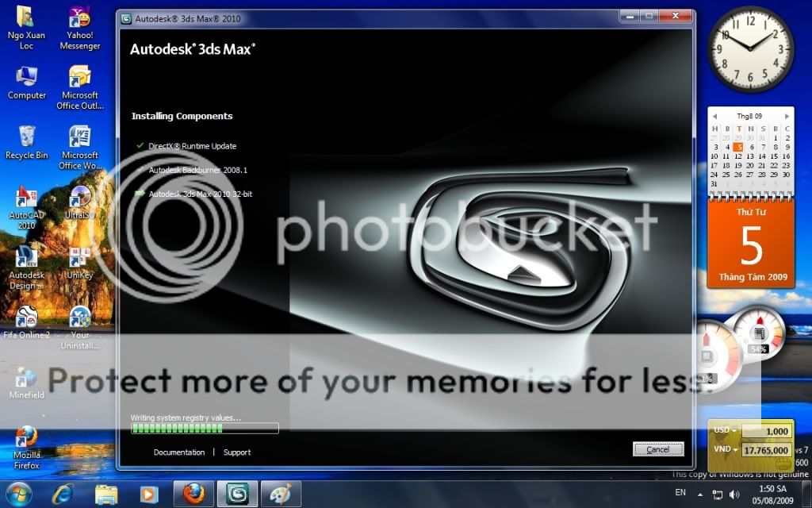Open VND currency dropdown in gadget
This screenshot has height=508, width=812.
(x=725, y=449)
